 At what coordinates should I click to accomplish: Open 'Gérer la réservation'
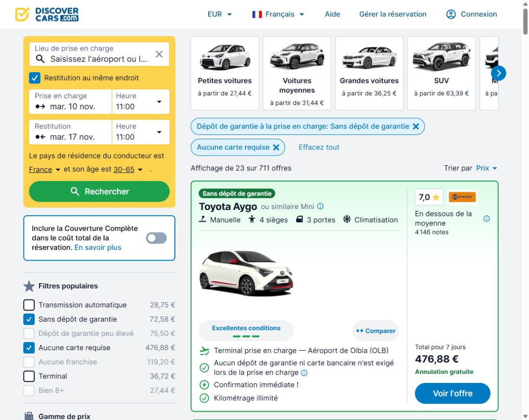click(x=393, y=14)
